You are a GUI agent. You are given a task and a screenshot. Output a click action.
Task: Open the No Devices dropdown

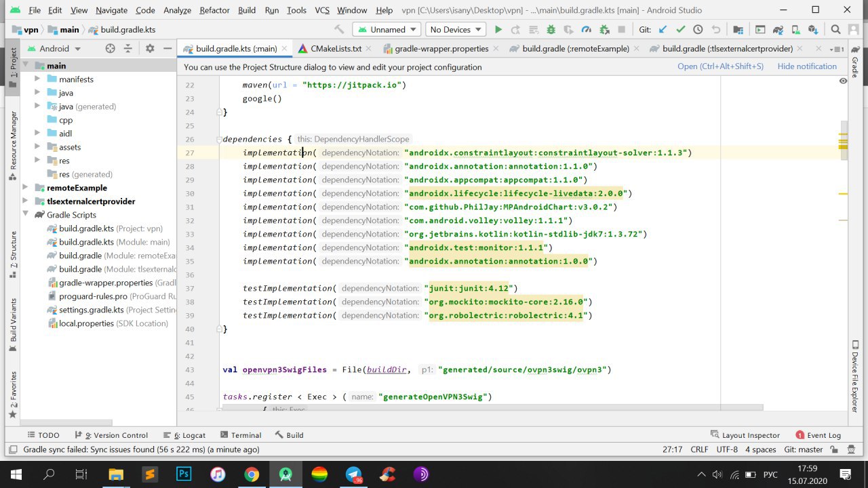coord(456,30)
